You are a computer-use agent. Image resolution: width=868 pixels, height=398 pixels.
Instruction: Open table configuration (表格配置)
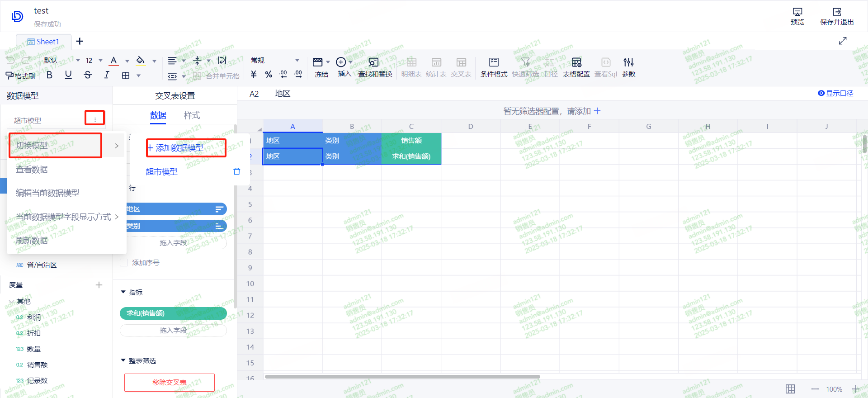[x=576, y=67]
